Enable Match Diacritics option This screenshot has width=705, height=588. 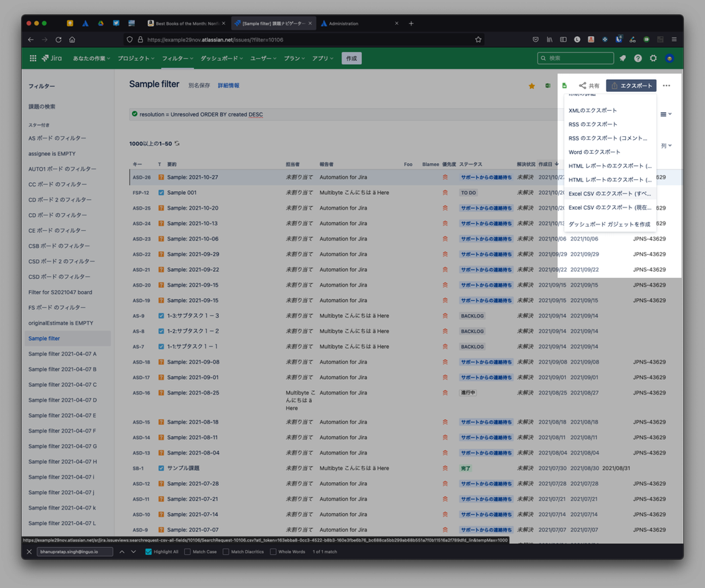click(x=226, y=551)
